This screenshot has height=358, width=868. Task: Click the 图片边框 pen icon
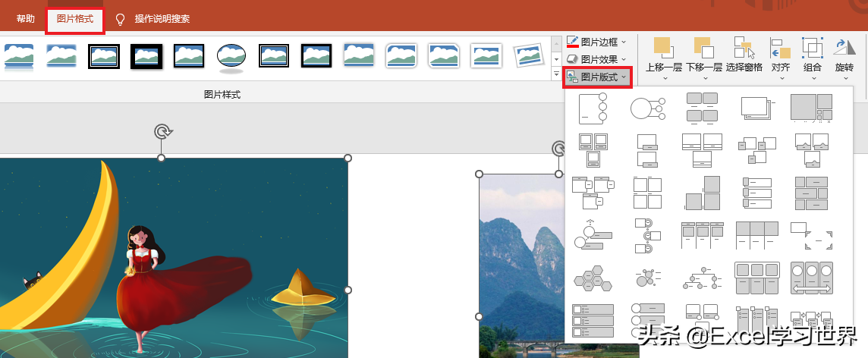(572, 42)
